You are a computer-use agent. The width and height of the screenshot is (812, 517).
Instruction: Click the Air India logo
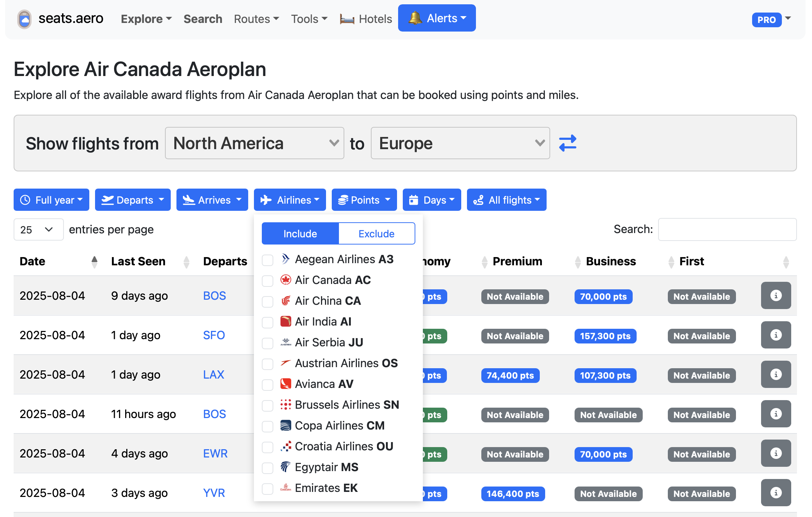click(x=285, y=321)
